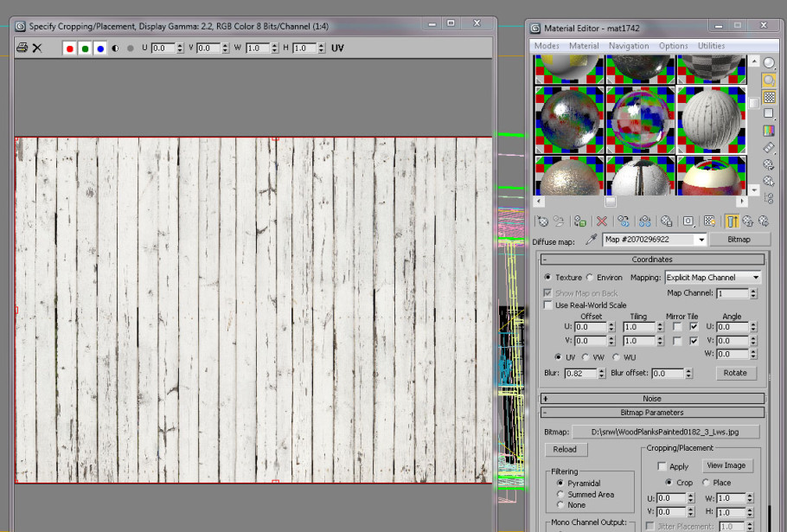Pick material from object with eyedropper
787x532 pixels.
coord(592,240)
